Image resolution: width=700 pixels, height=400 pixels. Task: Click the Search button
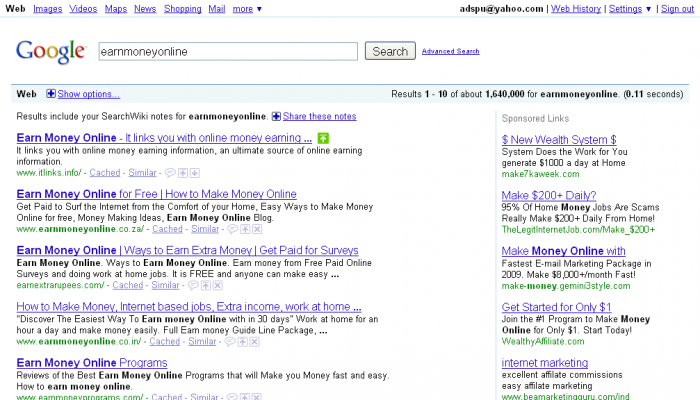pyautogui.click(x=390, y=51)
